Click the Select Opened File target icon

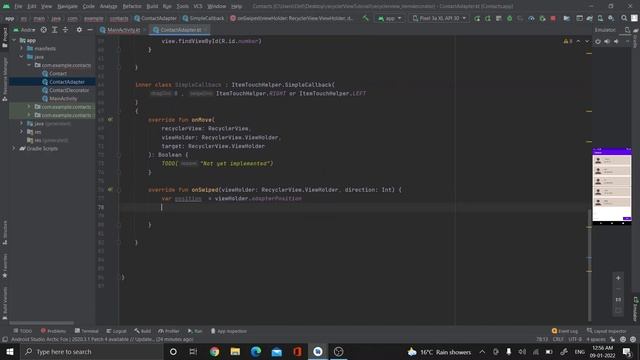(44, 30)
